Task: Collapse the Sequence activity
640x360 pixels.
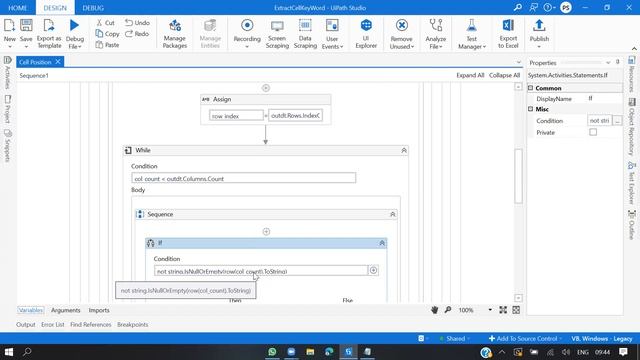Action: pyautogui.click(x=393, y=214)
